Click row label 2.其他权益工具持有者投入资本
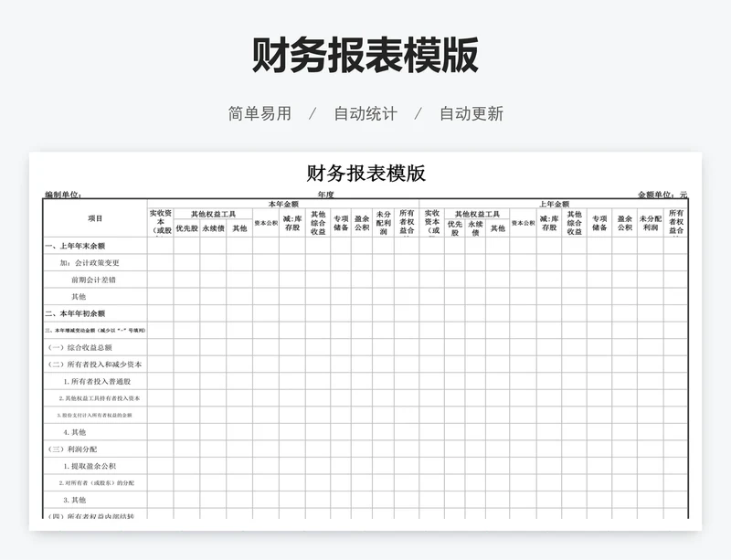Screen dimensions: 731x560 tap(99, 398)
